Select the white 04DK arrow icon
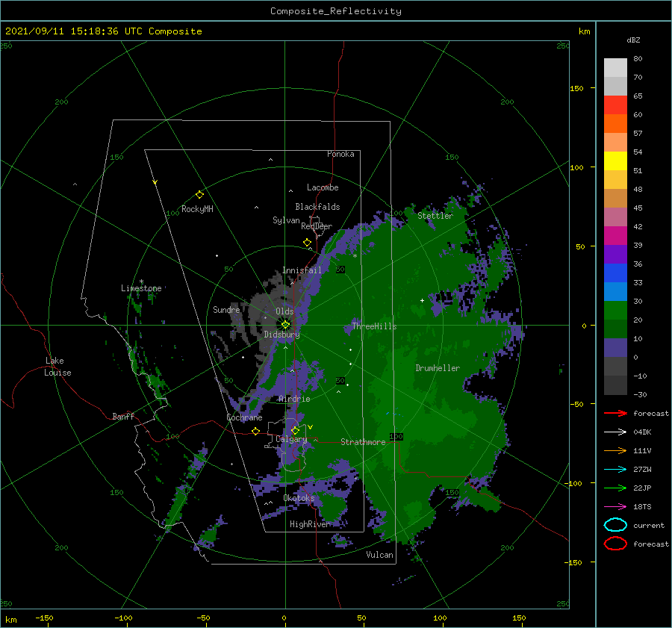The image size is (672, 628). [x=615, y=432]
